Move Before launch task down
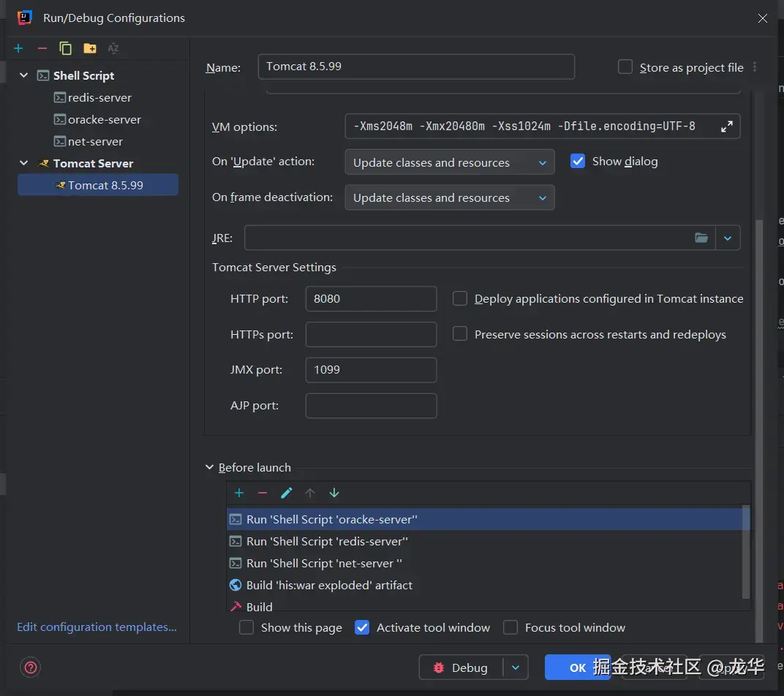784x696 pixels. click(334, 493)
